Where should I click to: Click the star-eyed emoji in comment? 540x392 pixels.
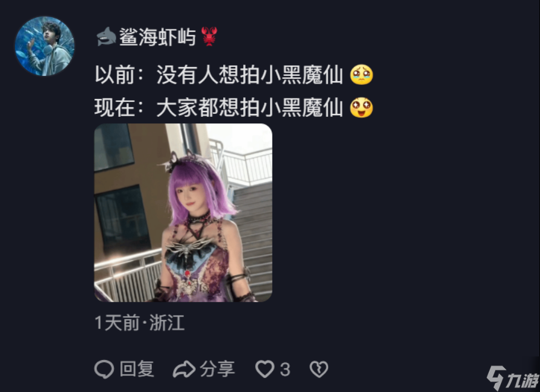click(x=361, y=107)
